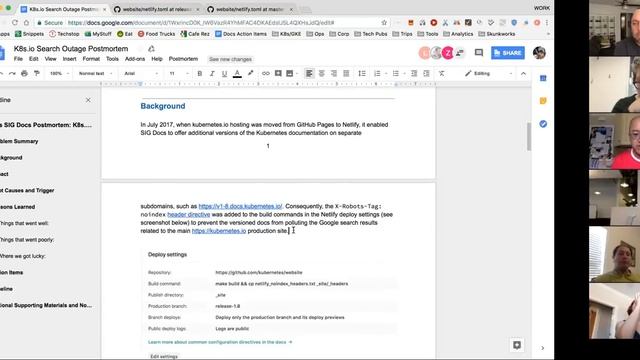Click the print icon
Image resolution: width=640 pixels, height=360 pixels.
pos(24,73)
